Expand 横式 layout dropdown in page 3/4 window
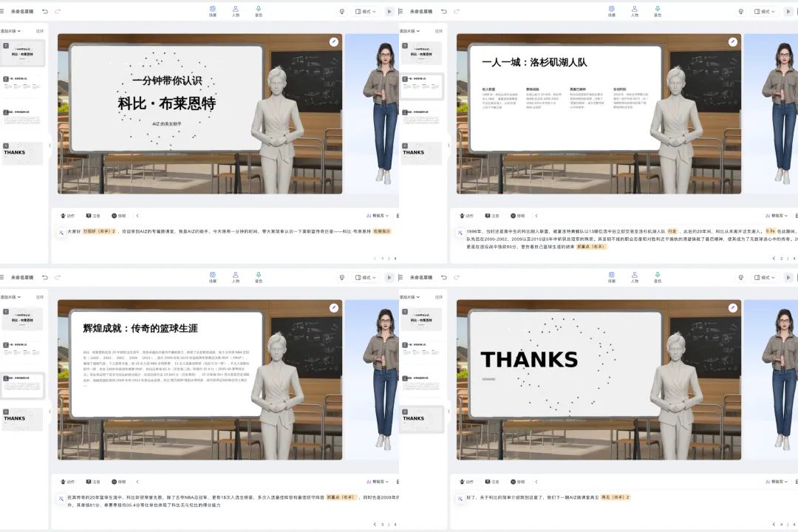 (x=366, y=278)
